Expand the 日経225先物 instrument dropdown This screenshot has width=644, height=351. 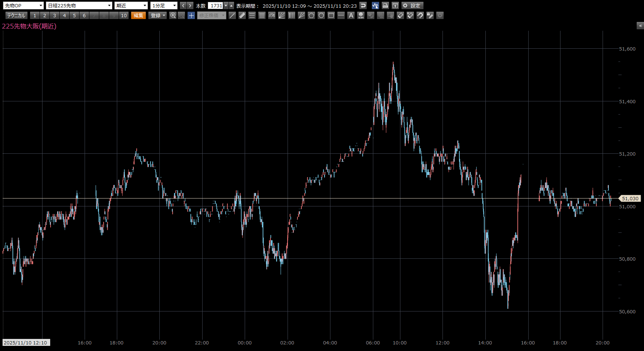(79, 5)
